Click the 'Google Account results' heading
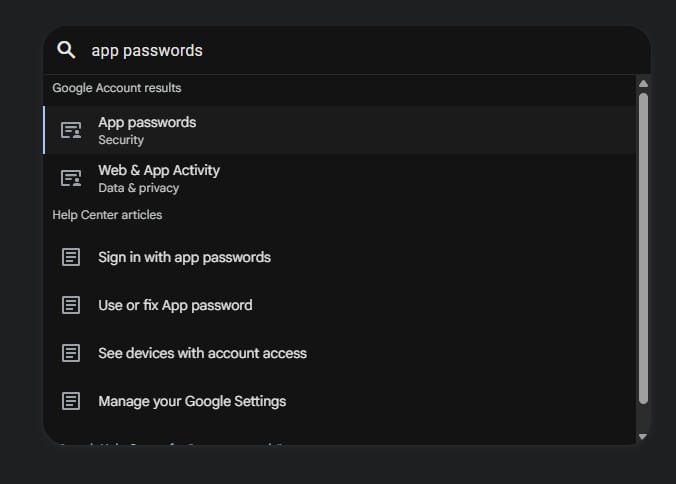This screenshot has width=676, height=484. click(x=117, y=88)
